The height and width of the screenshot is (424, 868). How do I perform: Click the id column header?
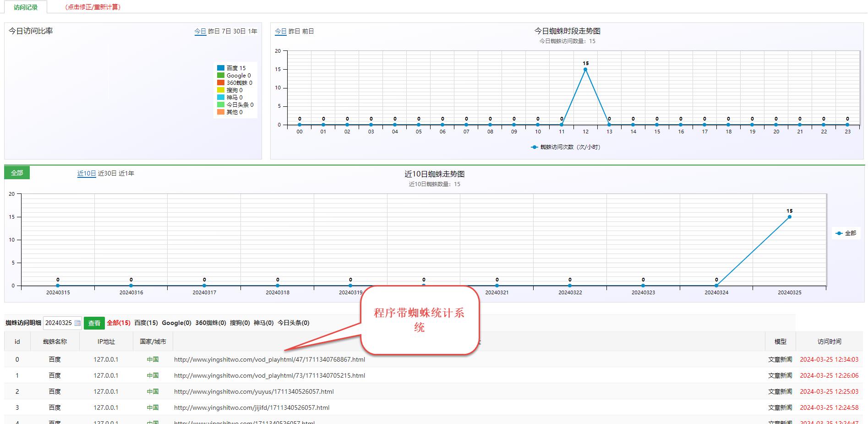pos(17,341)
